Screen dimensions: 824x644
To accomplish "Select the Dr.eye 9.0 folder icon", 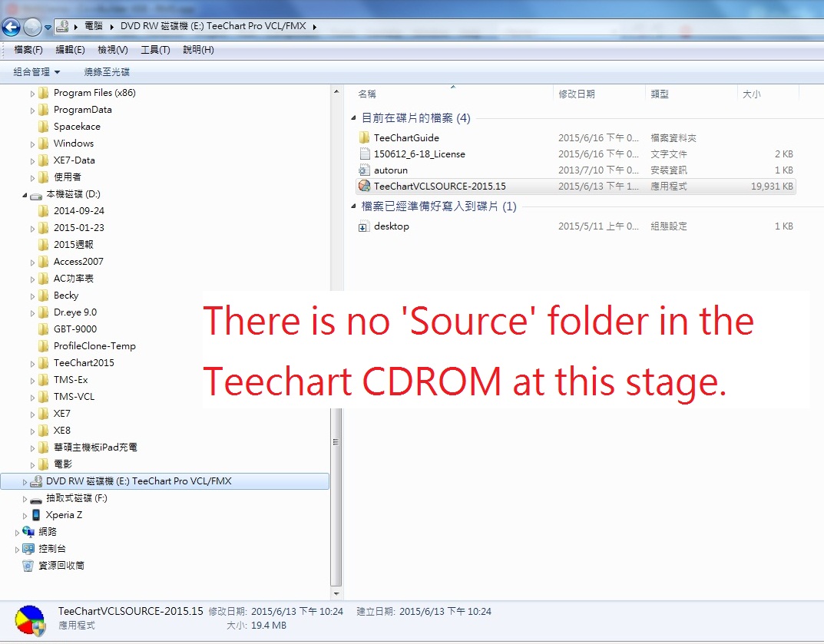I will click(44, 312).
